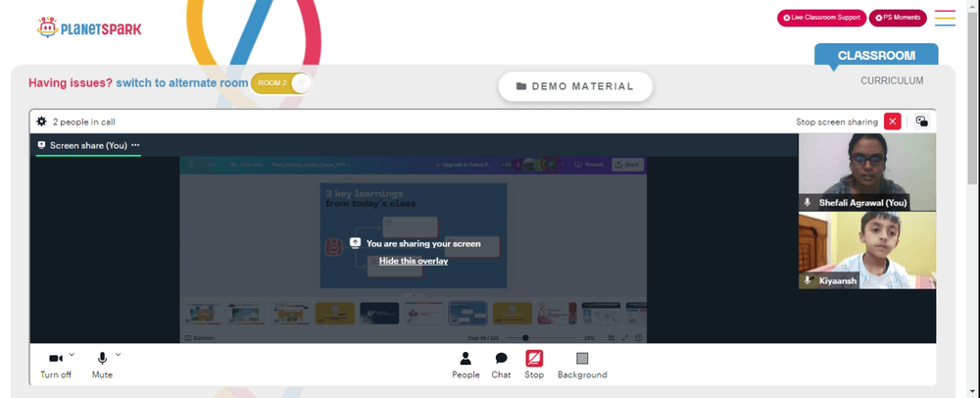Toggle picture-in-picture layout icon
This screenshot has width=980, height=398.
coord(921,122)
